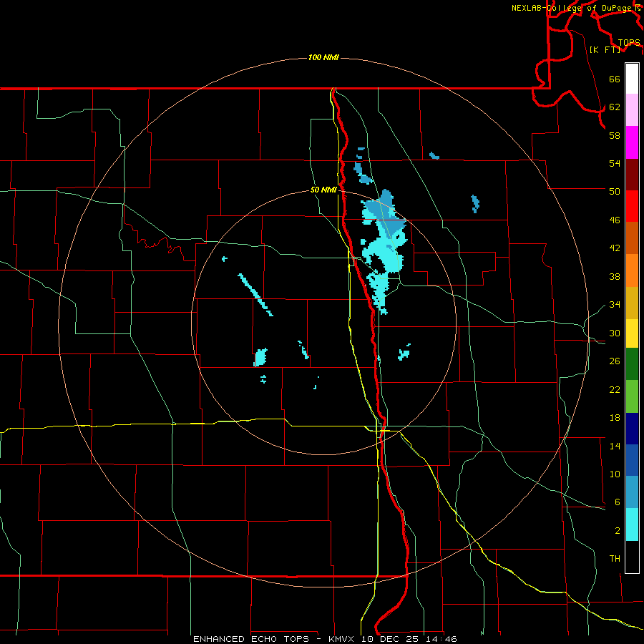
Task: Click the TOPS legend heading
Action: pyautogui.click(x=629, y=43)
